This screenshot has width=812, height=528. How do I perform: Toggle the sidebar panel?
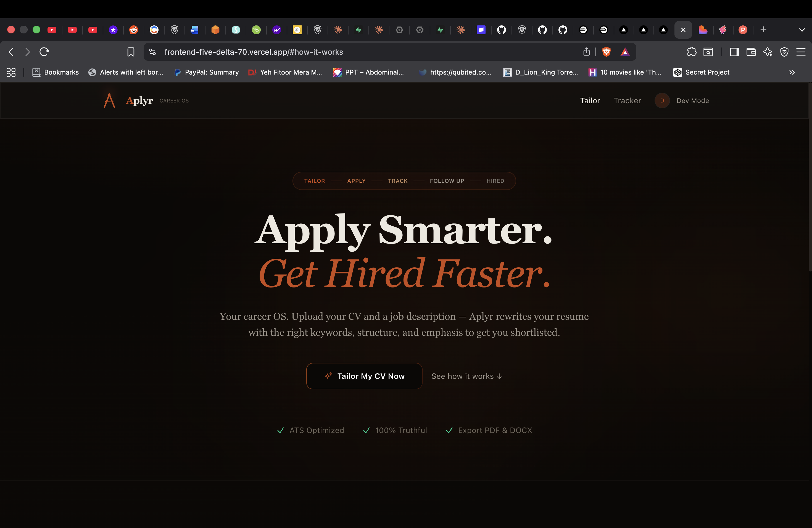[734, 52]
